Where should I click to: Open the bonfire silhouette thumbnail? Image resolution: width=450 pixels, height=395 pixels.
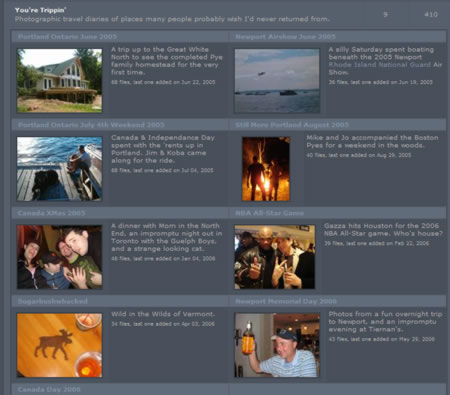coord(266,169)
